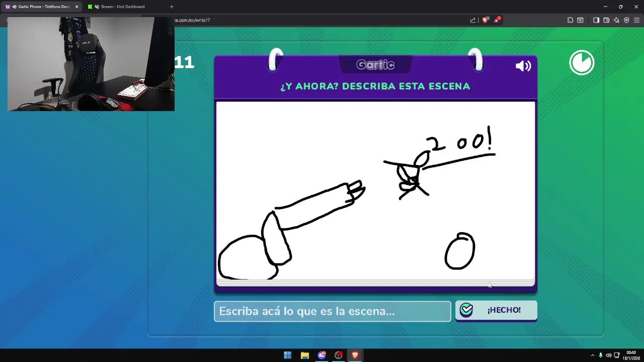Viewport: 644px width, 362px height.
Task: Minimize the browser window
Action: point(605,7)
